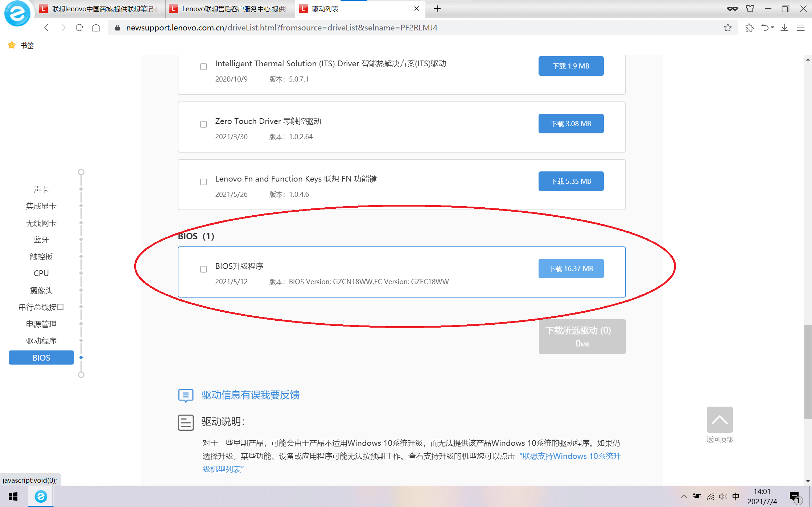Expand the system tray hidden icons chevron
Viewport: 812px width, 507px height.
pos(684,496)
